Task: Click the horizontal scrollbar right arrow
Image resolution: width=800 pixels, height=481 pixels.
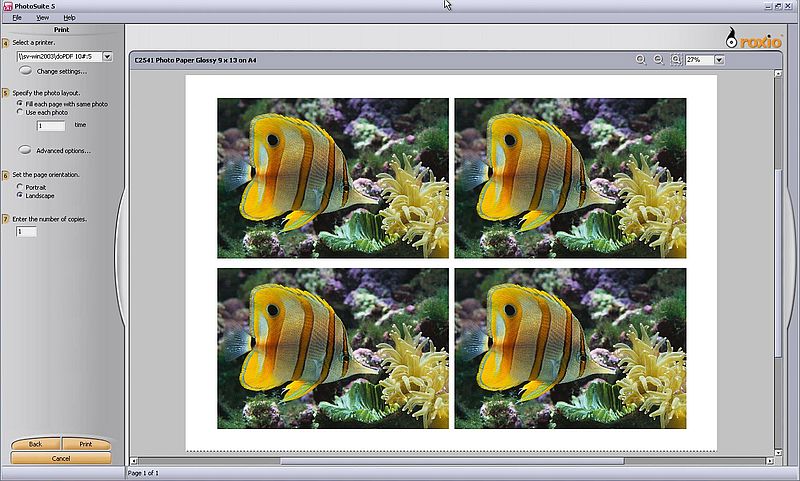Action: pos(770,461)
